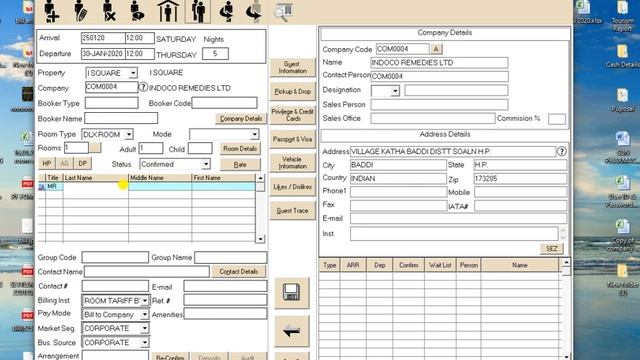This screenshot has width=640, height=360.
Task: Click the Room Details button
Action: (240, 149)
